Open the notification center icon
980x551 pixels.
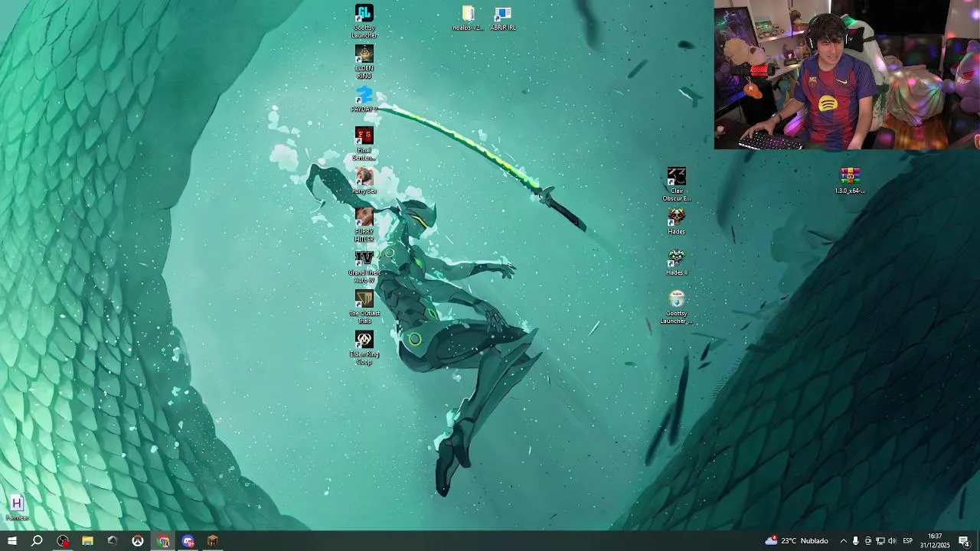point(964,541)
